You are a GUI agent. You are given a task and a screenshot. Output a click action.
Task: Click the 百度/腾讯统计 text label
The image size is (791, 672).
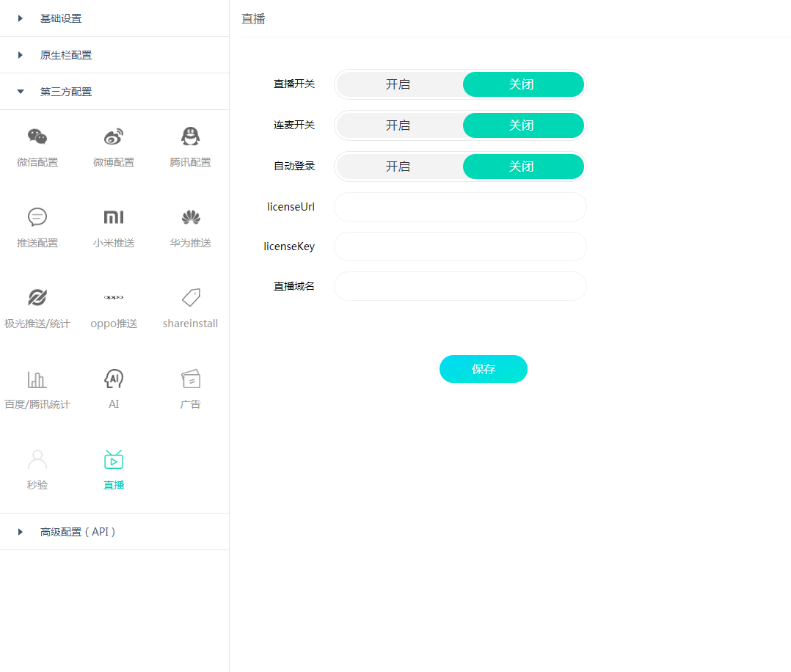pos(37,404)
